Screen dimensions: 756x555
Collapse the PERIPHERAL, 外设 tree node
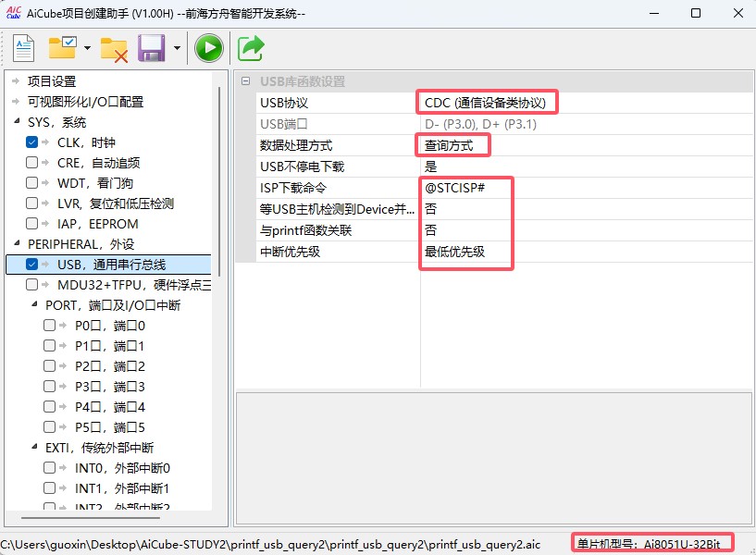[x=17, y=243]
